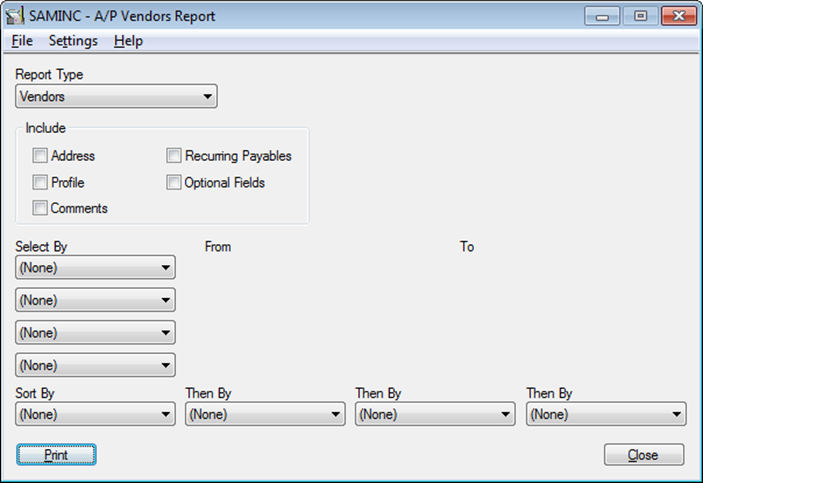Open the second Select By dropdown
The width and height of the screenshot is (819, 483).
pyautogui.click(x=96, y=300)
